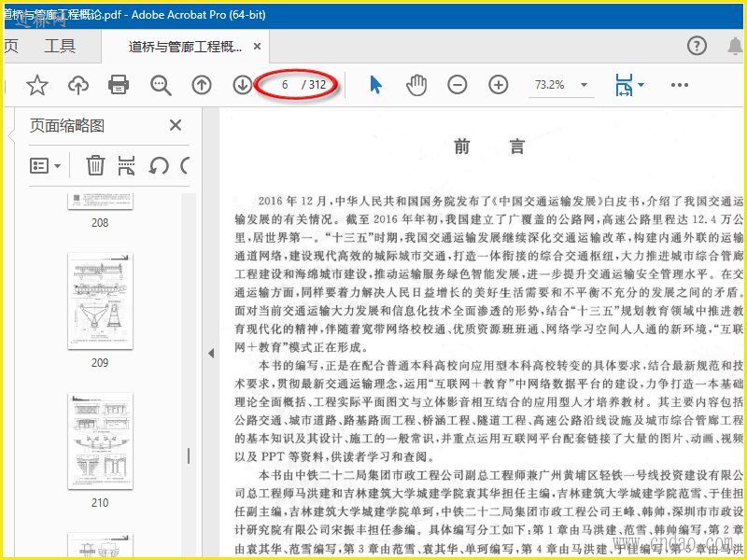Close the 道桥与管廊工程概... document tab

click(257, 46)
